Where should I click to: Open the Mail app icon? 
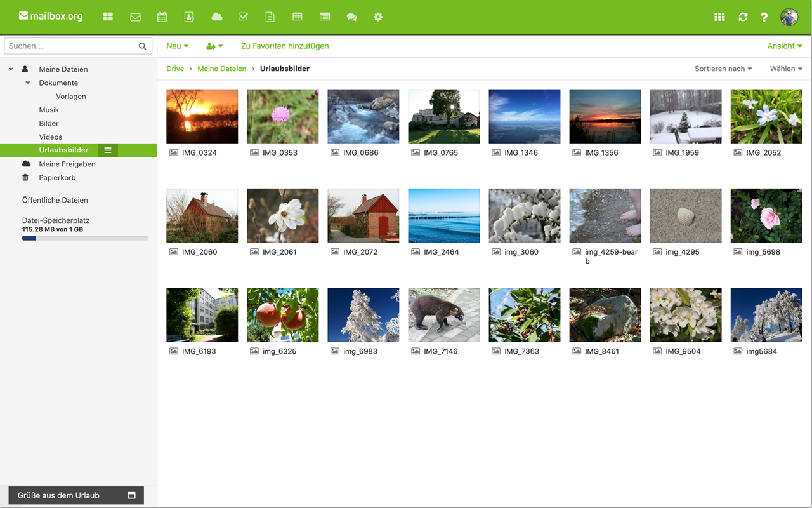tap(135, 17)
